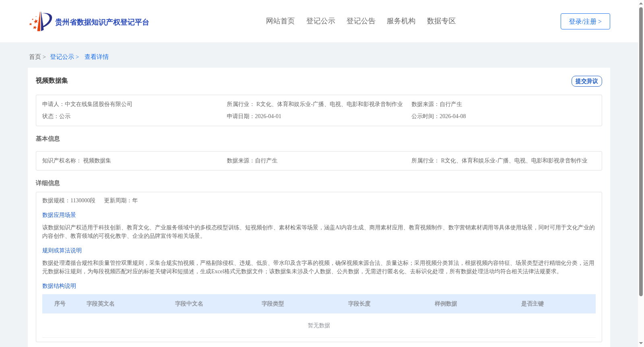
Task: Click the 登录/注册 button
Action: click(x=585, y=21)
